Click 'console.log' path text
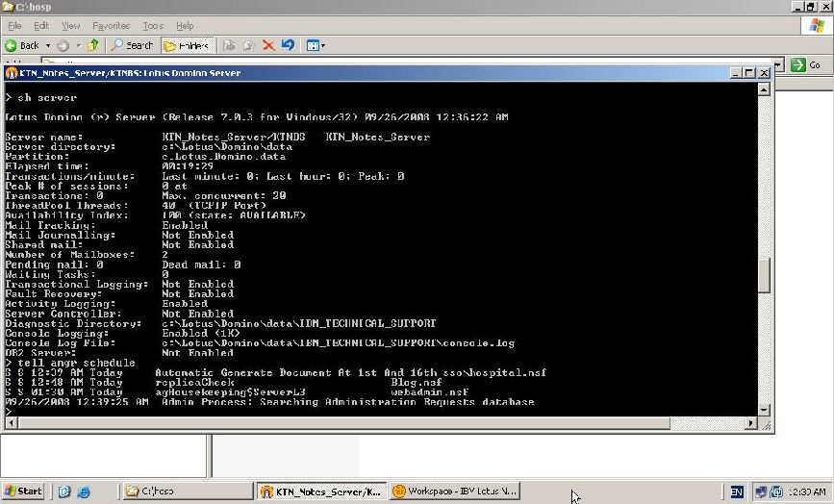Image resolution: width=834 pixels, height=504 pixels. (478, 343)
